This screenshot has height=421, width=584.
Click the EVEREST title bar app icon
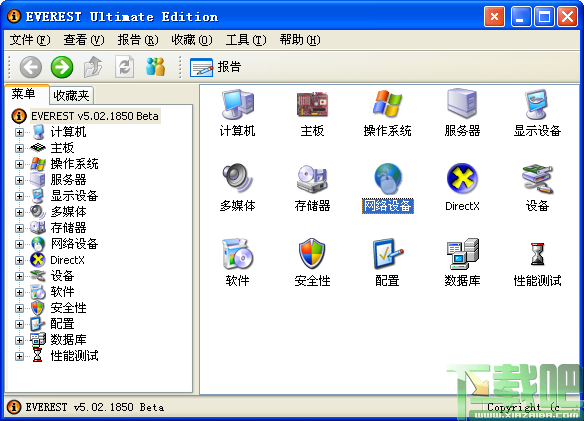point(14,16)
